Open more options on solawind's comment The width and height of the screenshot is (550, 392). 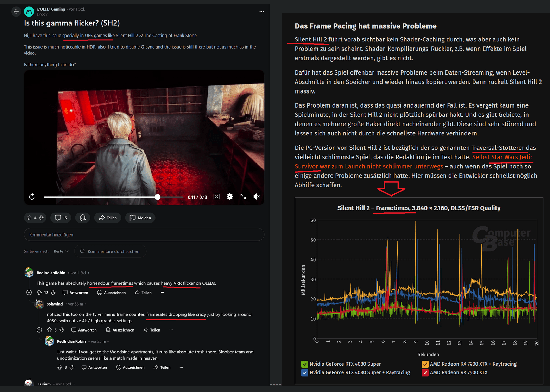(171, 330)
